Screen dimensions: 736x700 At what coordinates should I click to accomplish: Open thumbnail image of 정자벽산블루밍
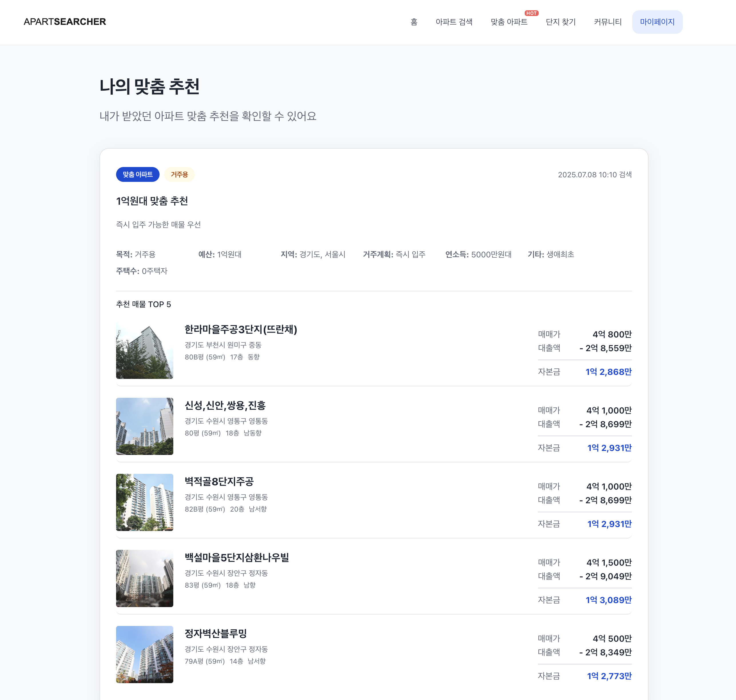coord(144,654)
